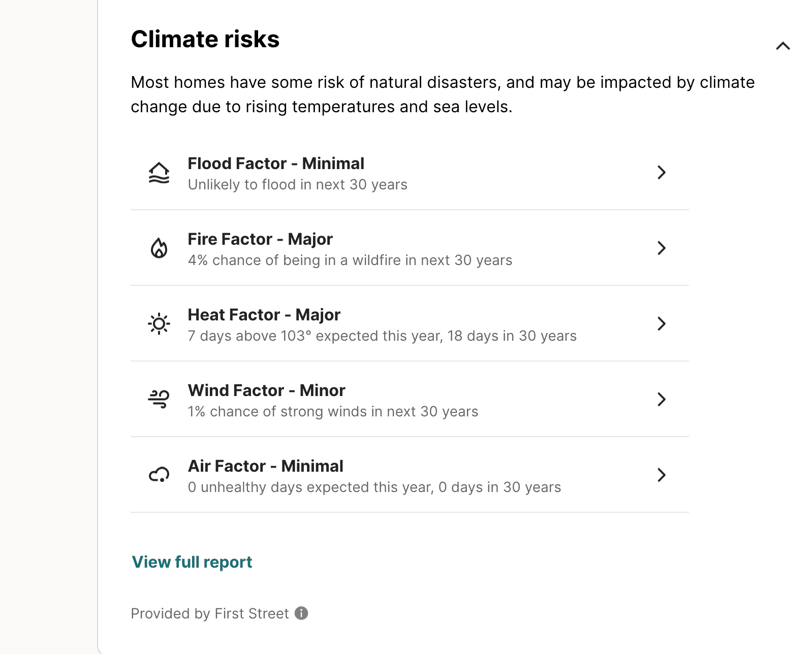The height and width of the screenshot is (654, 812).
Task: Expand the Flood Factor row chevron
Action: tap(661, 173)
